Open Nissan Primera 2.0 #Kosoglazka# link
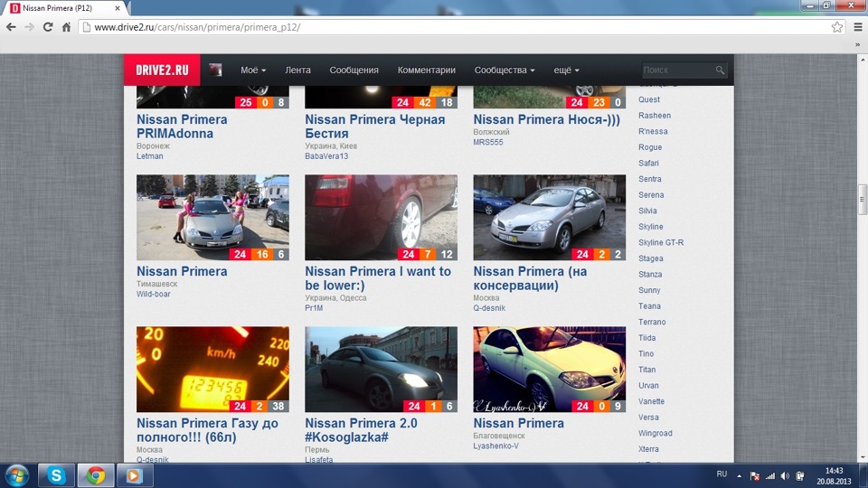This screenshot has width=868, height=488. (x=361, y=430)
